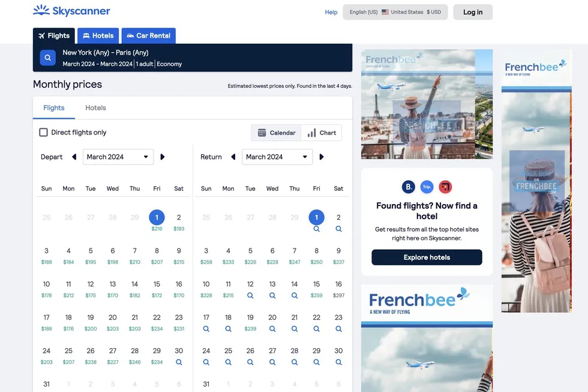Screen dimensions: 588x392
Task: Open the Flights main tab
Action: pyautogui.click(x=54, y=35)
